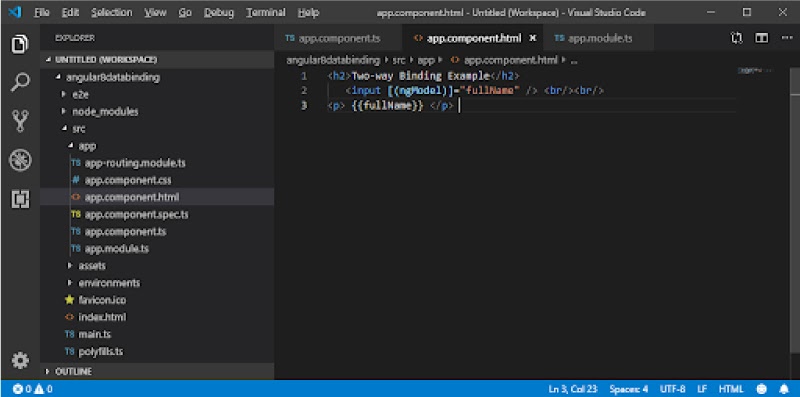Click line number 1 in the gutter
800x397 pixels.
(304, 77)
